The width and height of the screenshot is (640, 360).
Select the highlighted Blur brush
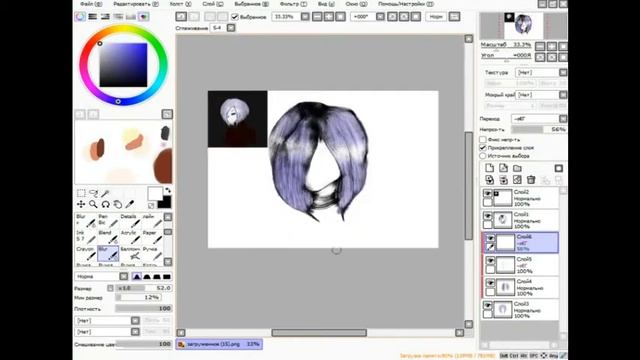tap(108, 253)
